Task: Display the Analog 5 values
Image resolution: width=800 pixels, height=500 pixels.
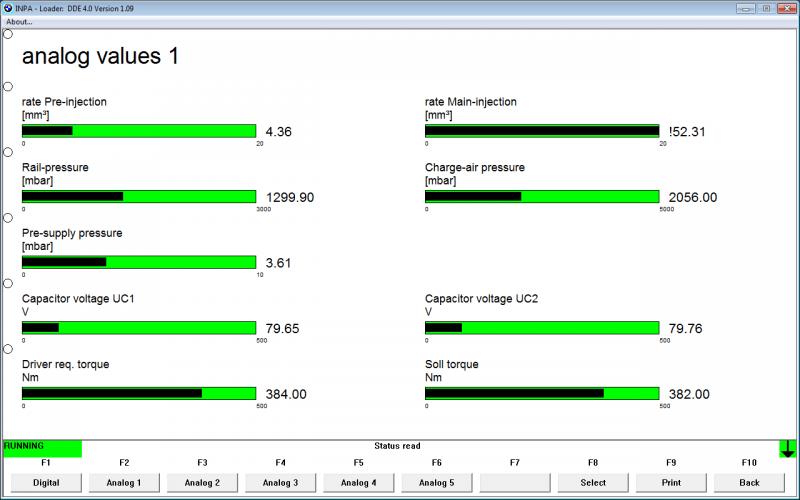Action: (x=436, y=482)
